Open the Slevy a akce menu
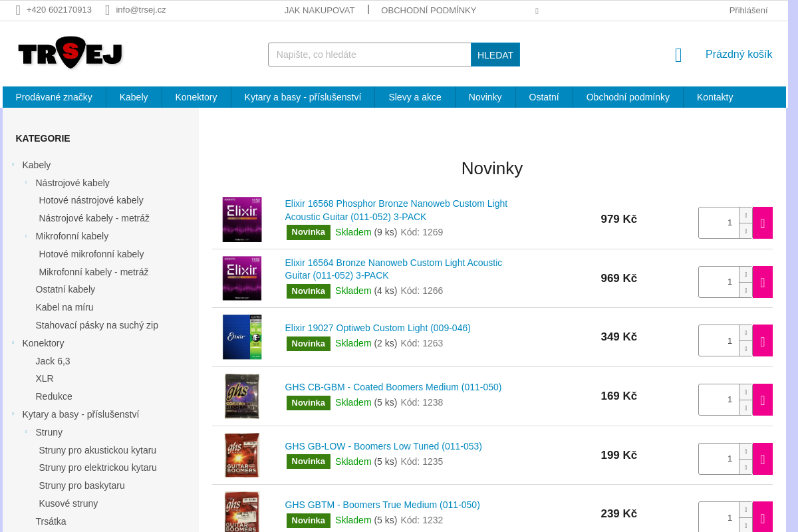 [414, 97]
